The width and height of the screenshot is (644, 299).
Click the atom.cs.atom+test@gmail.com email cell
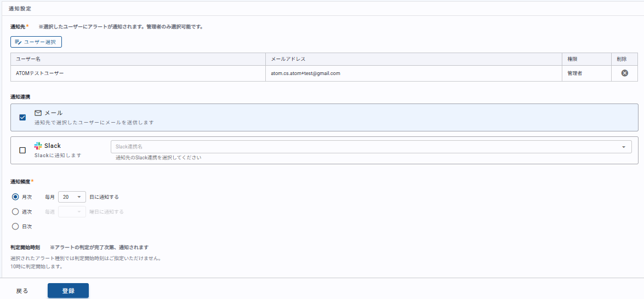tap(305, 73)
